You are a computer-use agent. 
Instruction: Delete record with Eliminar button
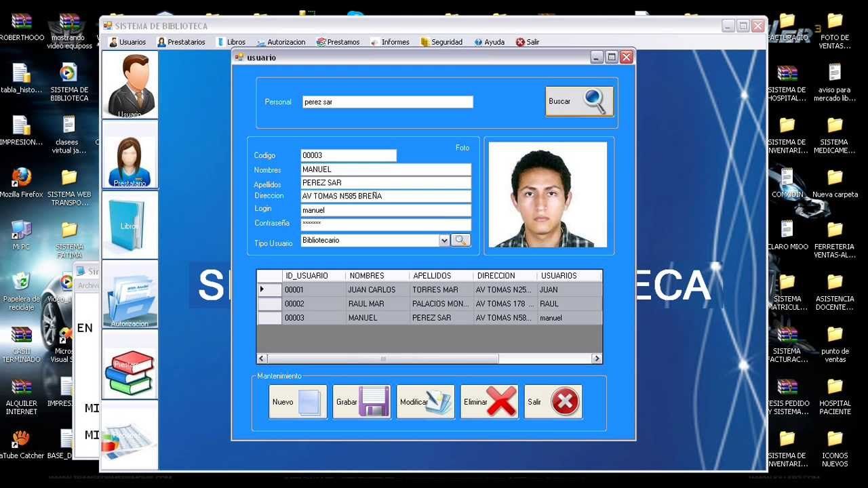tap(489, 402)
